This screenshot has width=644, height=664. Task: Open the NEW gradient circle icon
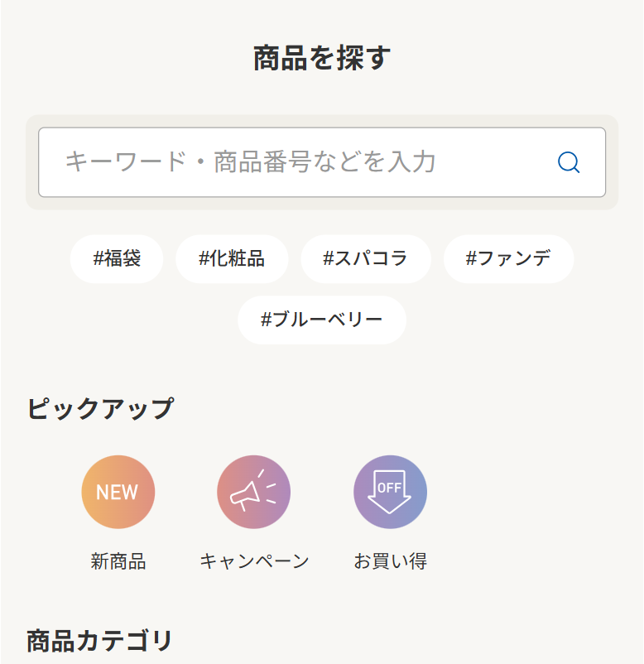point(118,492)
